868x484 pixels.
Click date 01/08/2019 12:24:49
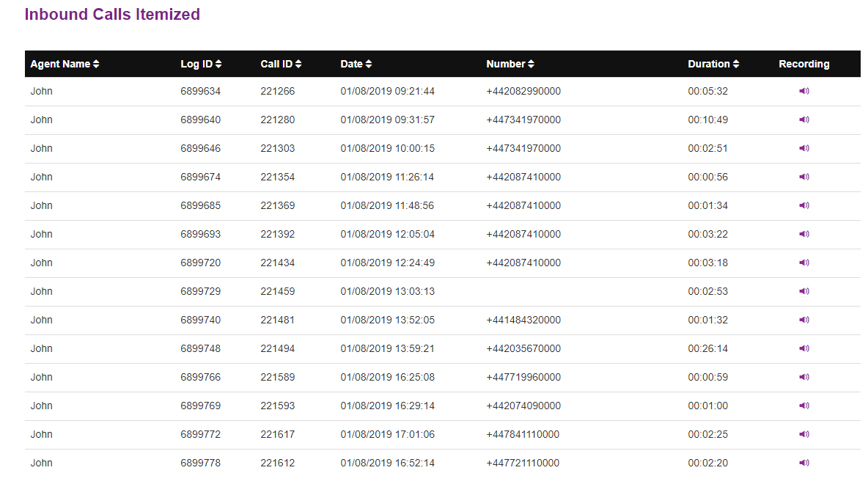click(388, 263)
